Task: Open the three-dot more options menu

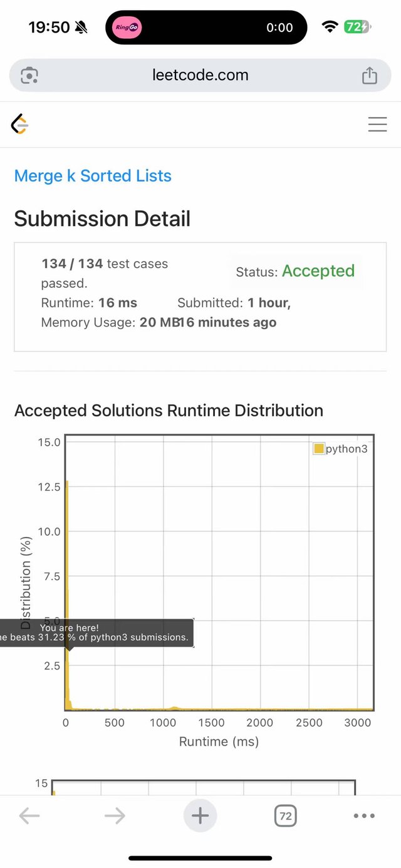Action: 364,816
